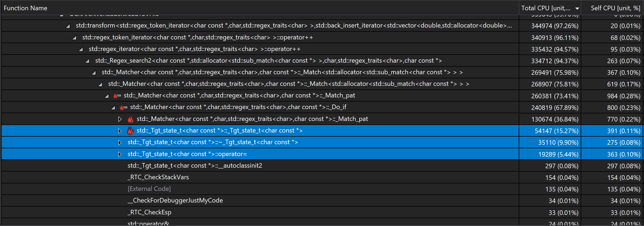Click the hot path icon beside _Do_if
644x226 pixels.
[123, 107]
